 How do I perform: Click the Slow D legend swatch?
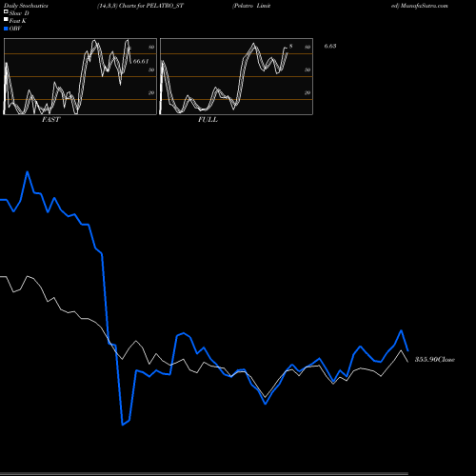tap(6, 12)
